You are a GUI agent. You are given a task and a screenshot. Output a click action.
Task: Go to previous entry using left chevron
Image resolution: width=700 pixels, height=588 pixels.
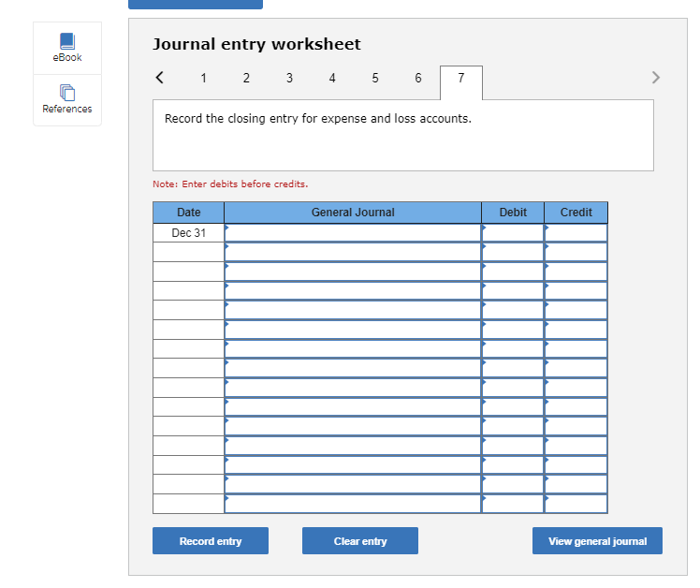coord(160,78)
